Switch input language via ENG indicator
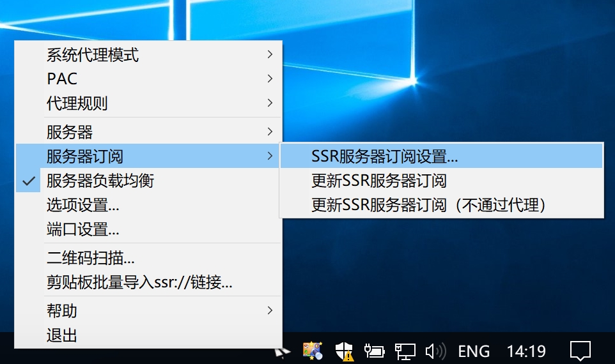 [x=474, y=351]
